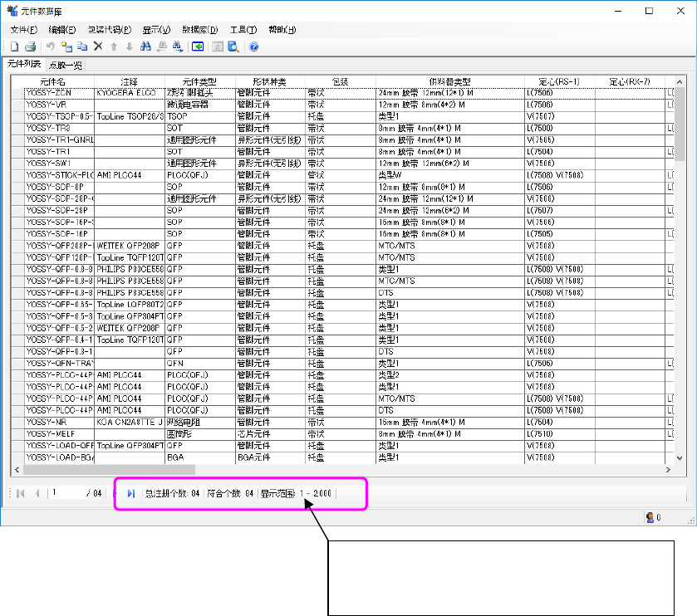
Task: Click the binoculars Find icon
Action: tap(145, 47)
